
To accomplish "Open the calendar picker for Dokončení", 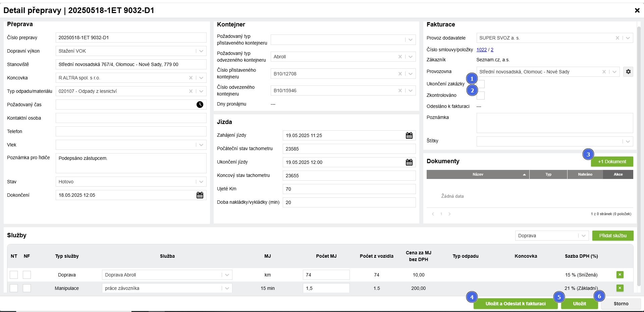I will point(200,195).
